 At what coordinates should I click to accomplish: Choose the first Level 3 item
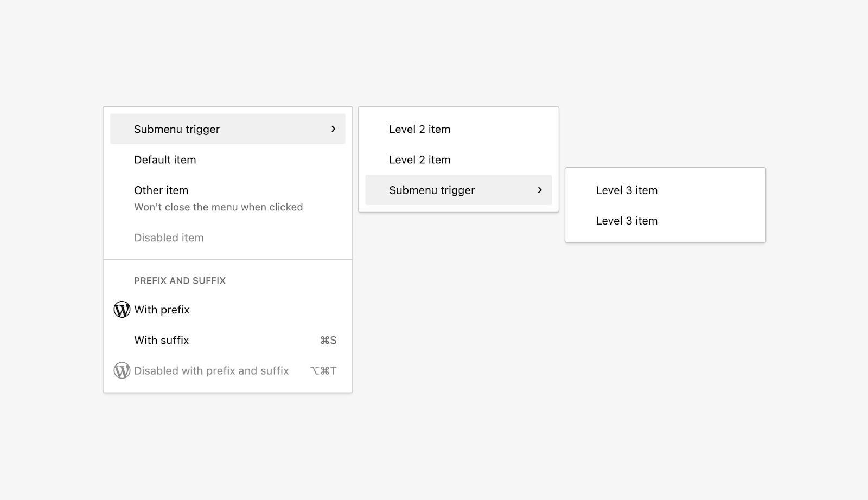pos(665,190)
